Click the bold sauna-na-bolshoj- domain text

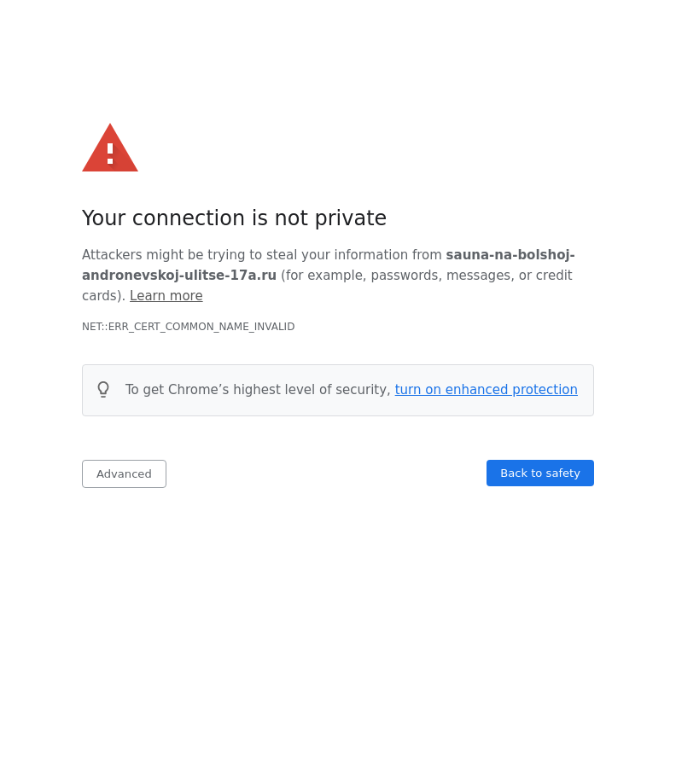510,255
